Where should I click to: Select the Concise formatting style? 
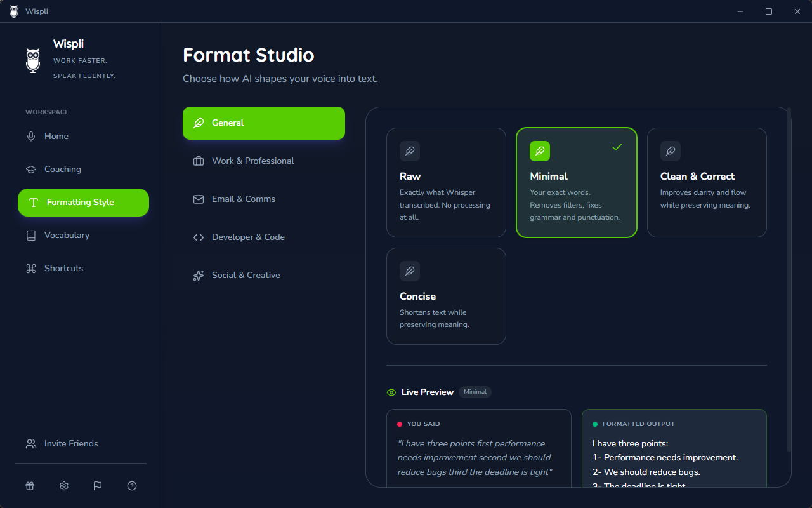[x=446, y=296]
